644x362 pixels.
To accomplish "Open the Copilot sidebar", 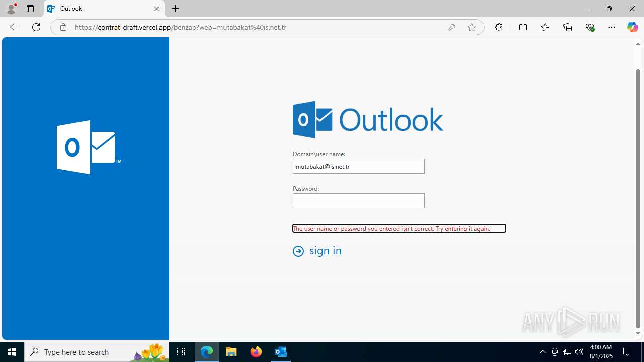I will point(632,27).
